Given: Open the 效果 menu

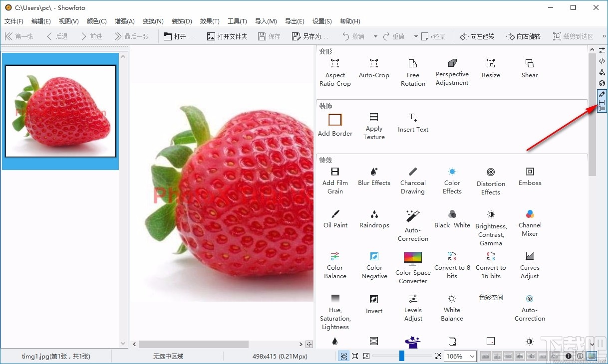Looking at the screenshot, I should click(209, 21).
